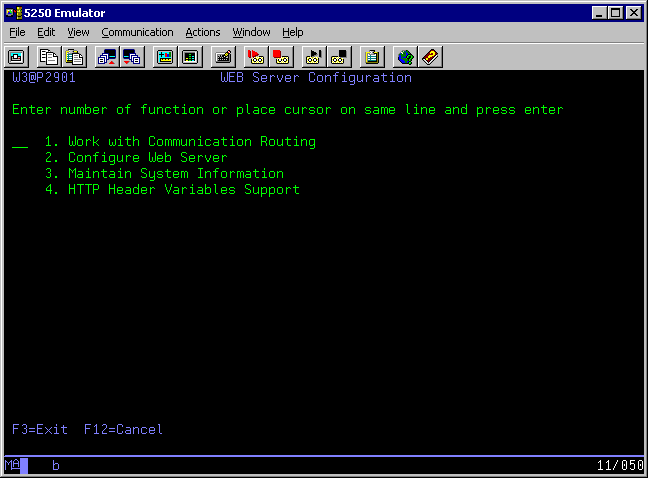The width and height of the screenshot is (648, 478).
Task: Select option 2 Configure Web Server
Action: tap(136, 158)
